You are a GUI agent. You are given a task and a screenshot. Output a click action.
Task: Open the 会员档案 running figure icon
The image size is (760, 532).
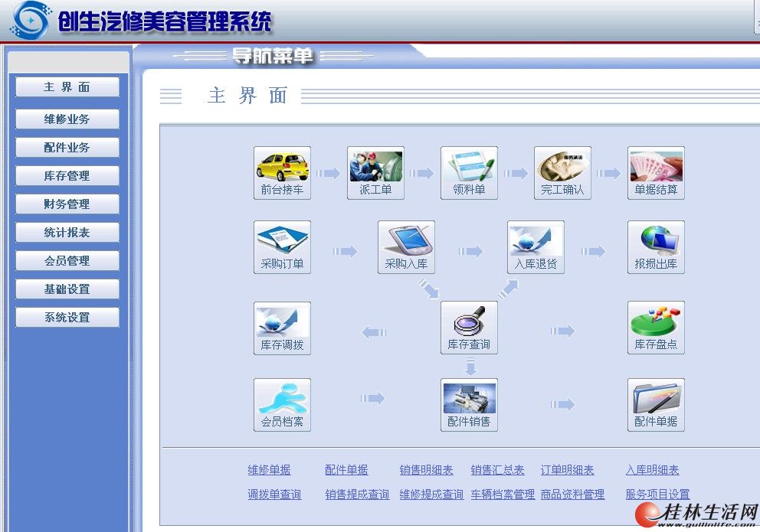[x=282, y=405]
